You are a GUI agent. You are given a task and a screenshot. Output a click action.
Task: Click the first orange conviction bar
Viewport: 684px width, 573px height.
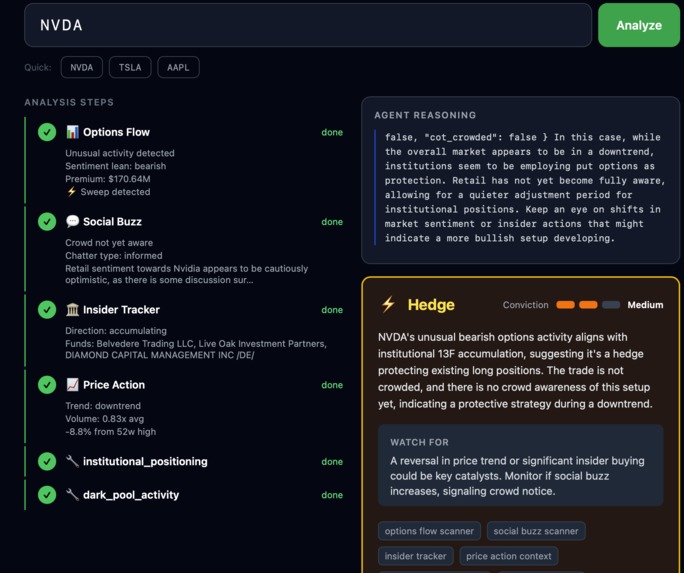coord(565,305)
